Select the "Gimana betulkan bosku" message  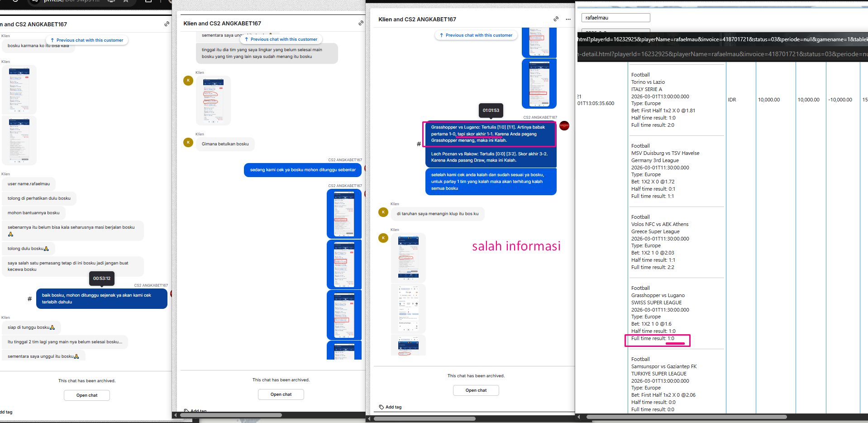tap(225, 144)
